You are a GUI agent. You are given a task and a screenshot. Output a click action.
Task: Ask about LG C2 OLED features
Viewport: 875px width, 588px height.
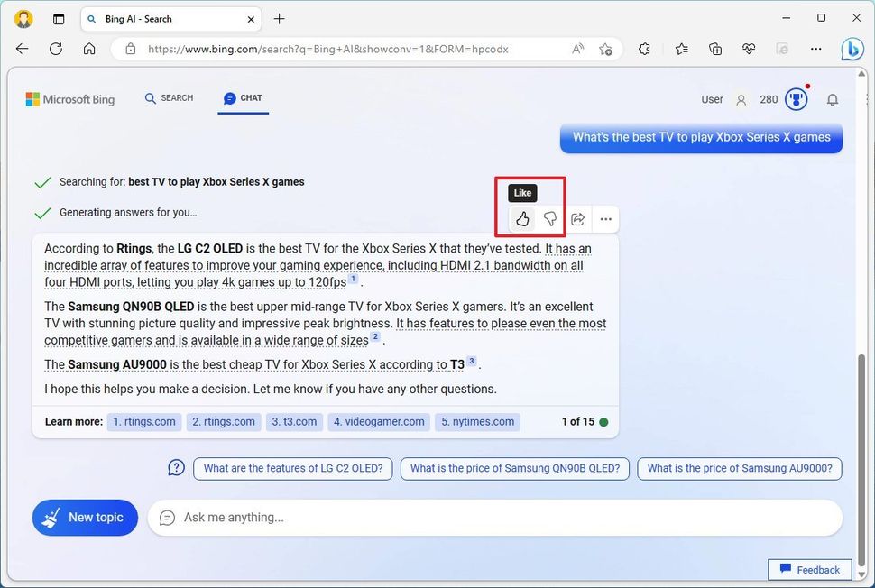click(292, 468)
